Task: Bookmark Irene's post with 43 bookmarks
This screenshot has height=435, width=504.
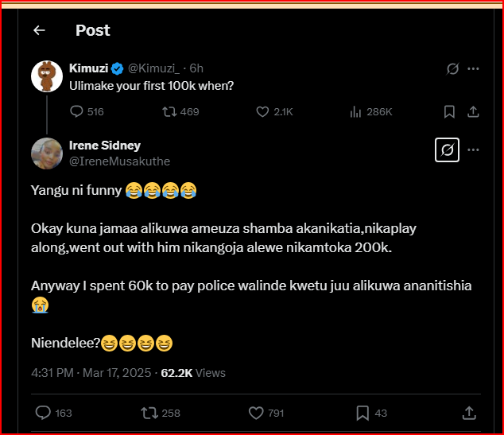Action: pos(362,413)
